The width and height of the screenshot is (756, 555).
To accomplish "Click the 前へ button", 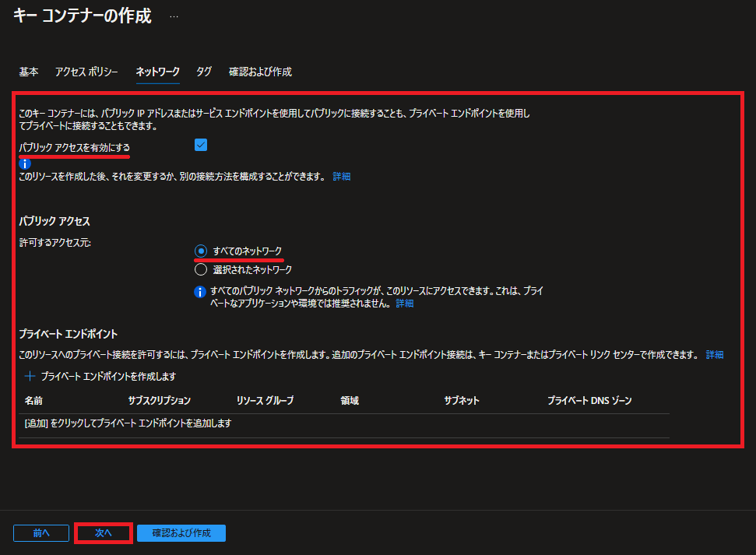I will click(41, 533).
